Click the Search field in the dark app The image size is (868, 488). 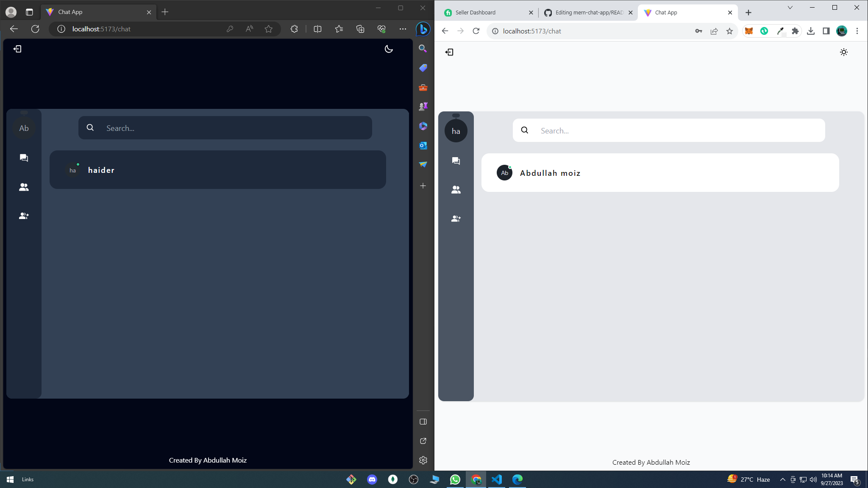pos(225,128)
